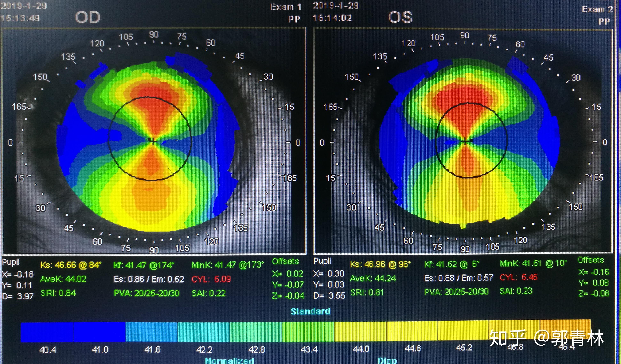Image resolution: width=621 pixels, height=364 pixels.
Task: Select the OD PVA: 20/25-20/30 value beside SAI: 0.22
Action: [x=146, y=293]
